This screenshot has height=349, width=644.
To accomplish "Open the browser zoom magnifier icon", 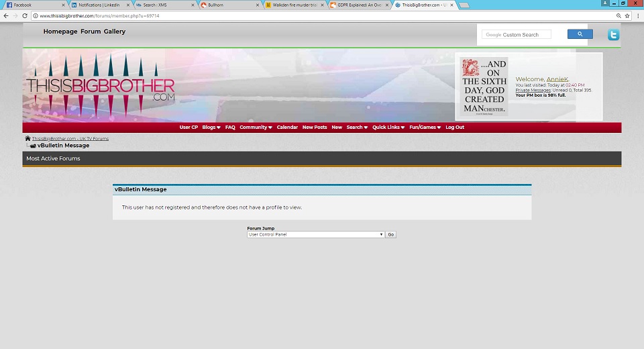I will tap(618, 15).
